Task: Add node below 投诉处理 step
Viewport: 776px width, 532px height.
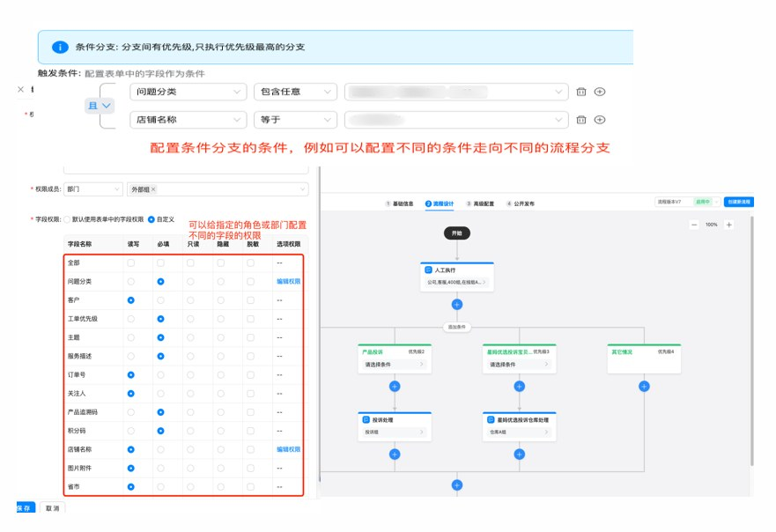Action: pyautogui.click(x=395, y=454)
